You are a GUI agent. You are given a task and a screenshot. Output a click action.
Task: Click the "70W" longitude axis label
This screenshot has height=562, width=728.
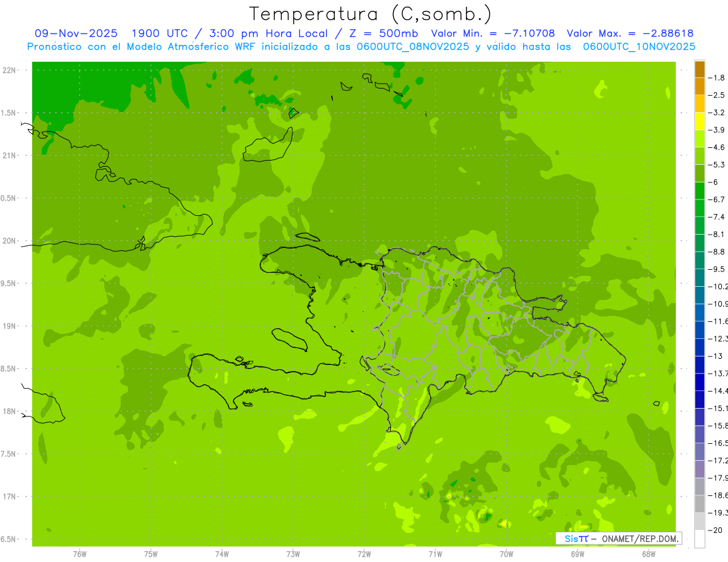pyautogui.click(x=507, y=554)
